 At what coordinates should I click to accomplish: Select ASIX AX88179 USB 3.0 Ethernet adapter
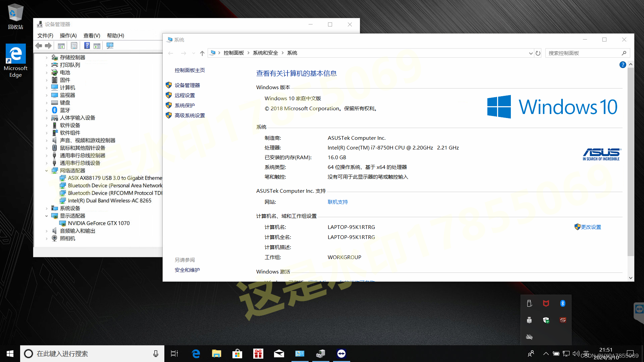click(115, 178)
